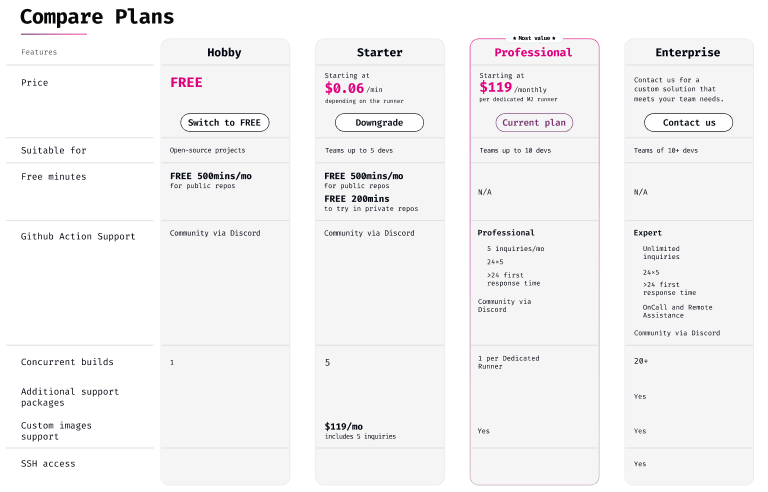Click the Concurrent builds feature label
This screenshot has width=768, height=492.
point(67,362)
